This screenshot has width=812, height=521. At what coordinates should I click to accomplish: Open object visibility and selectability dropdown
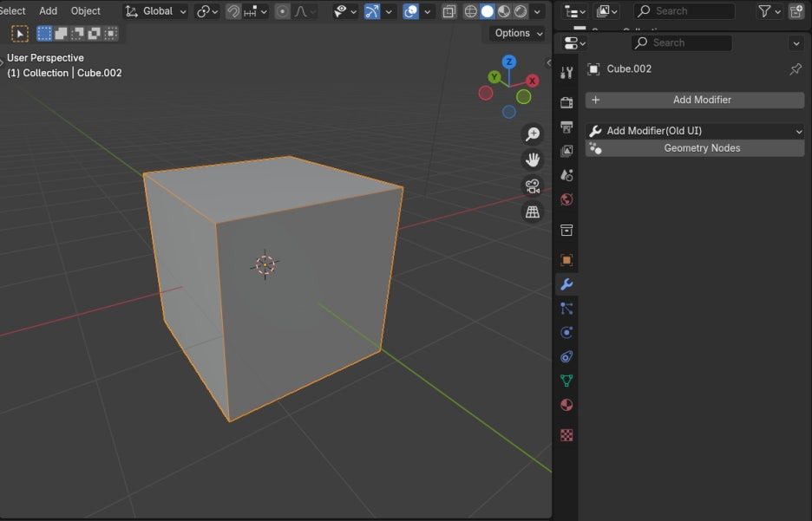click(345, 11)
